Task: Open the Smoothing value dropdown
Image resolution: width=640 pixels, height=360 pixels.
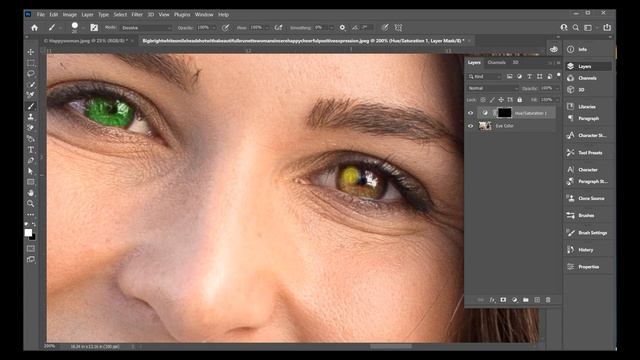Action: pos(331,28)
